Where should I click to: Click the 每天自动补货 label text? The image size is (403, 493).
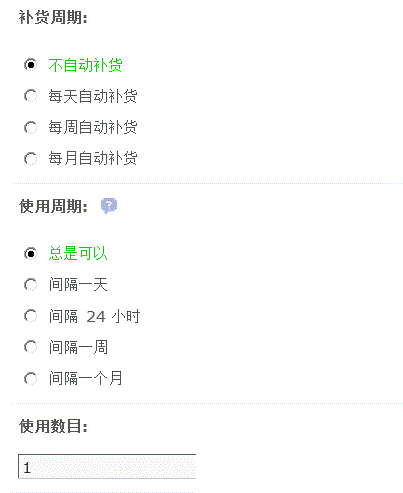(93, 96)
